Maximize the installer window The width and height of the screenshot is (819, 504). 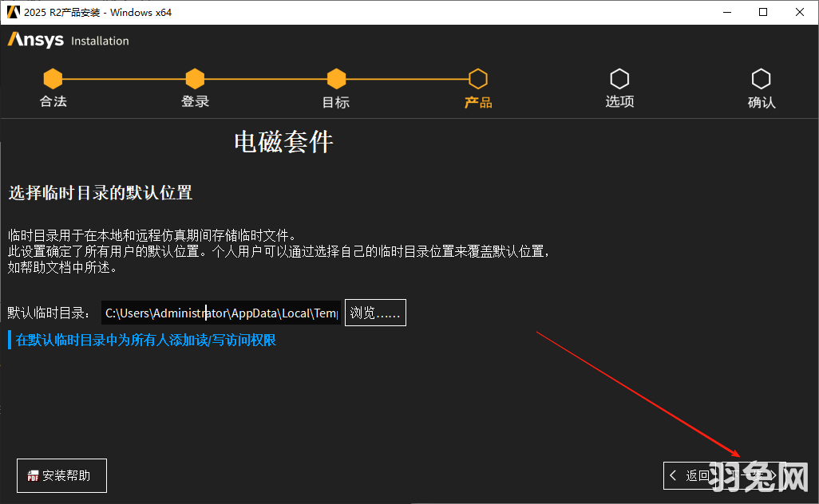pyautogui.click(x=764, y=12)
